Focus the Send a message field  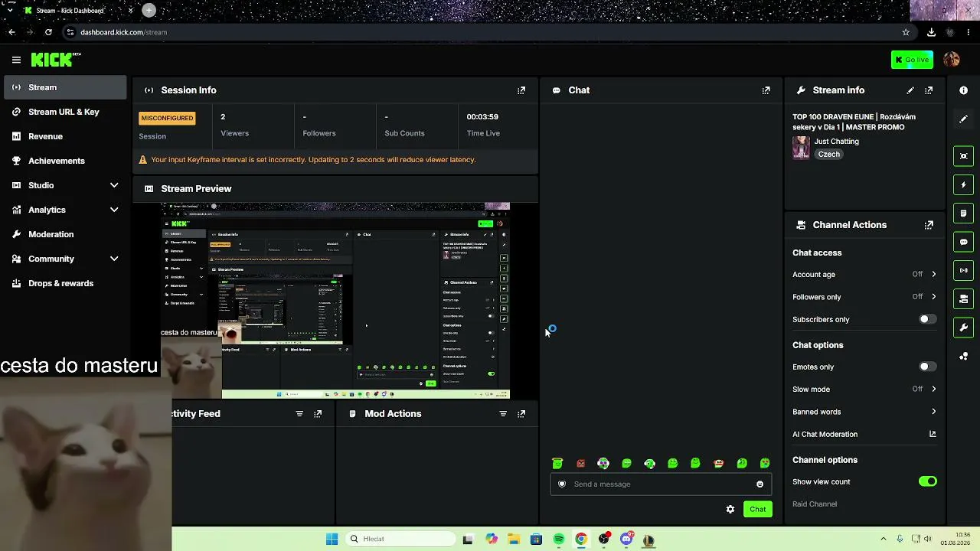pyautogui.click(x=661, y=484)
